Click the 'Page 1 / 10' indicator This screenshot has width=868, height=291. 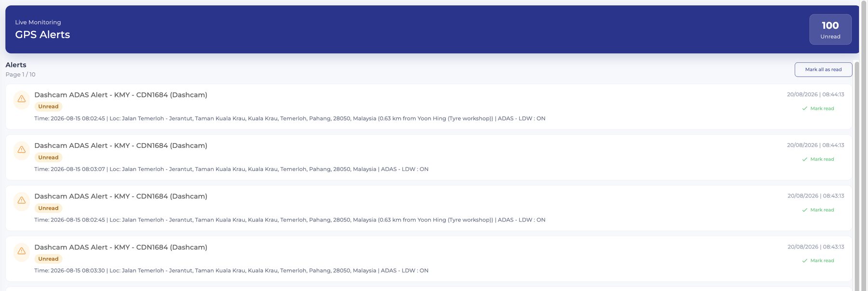click(x=20, y=75)
